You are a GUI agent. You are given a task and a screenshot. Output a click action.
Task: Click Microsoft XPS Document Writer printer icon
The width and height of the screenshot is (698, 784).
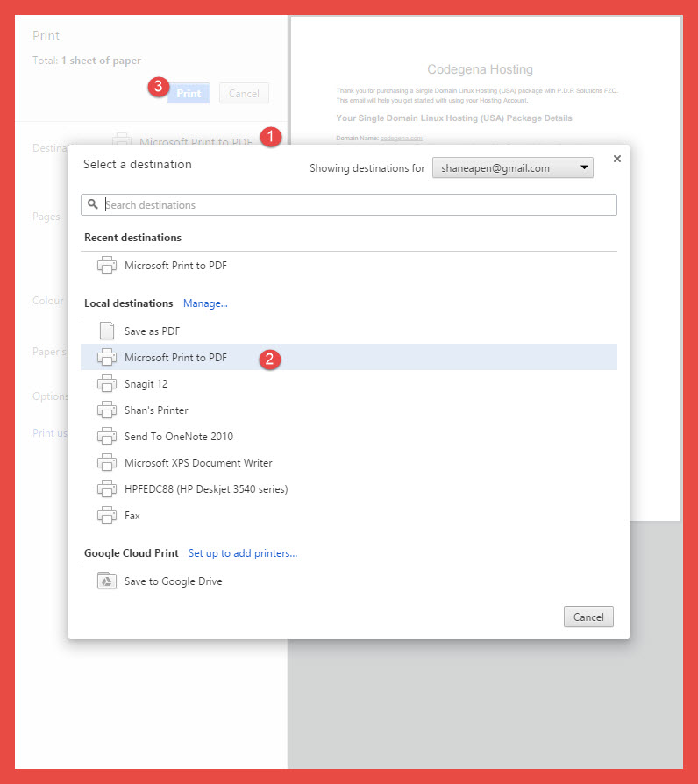coord(106,462)
